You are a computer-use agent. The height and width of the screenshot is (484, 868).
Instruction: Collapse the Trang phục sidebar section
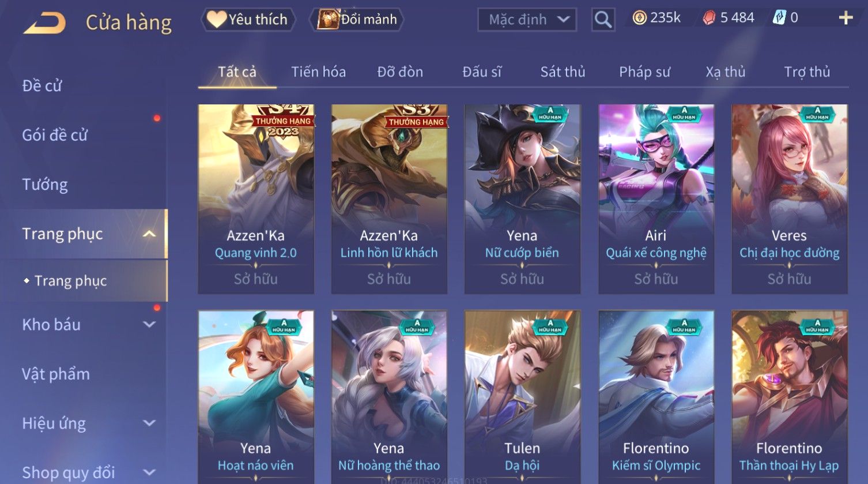pos(149,234)
